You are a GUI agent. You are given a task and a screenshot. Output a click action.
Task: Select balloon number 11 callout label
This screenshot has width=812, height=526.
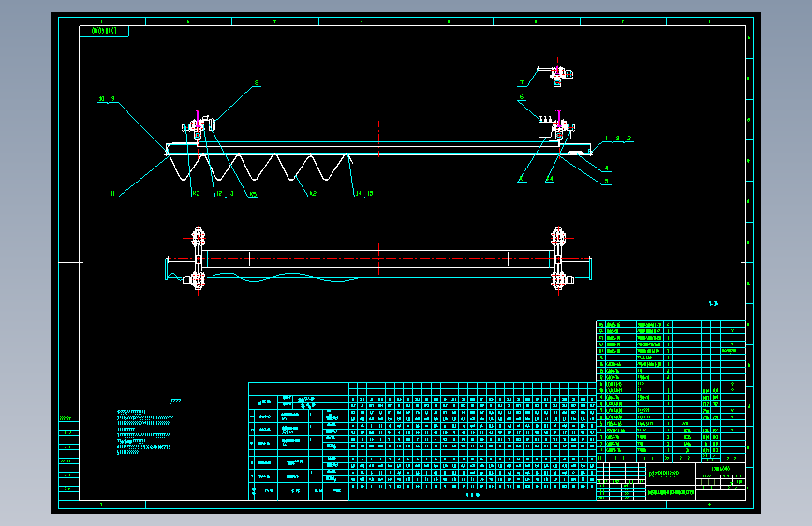click(x=113, y=194)
